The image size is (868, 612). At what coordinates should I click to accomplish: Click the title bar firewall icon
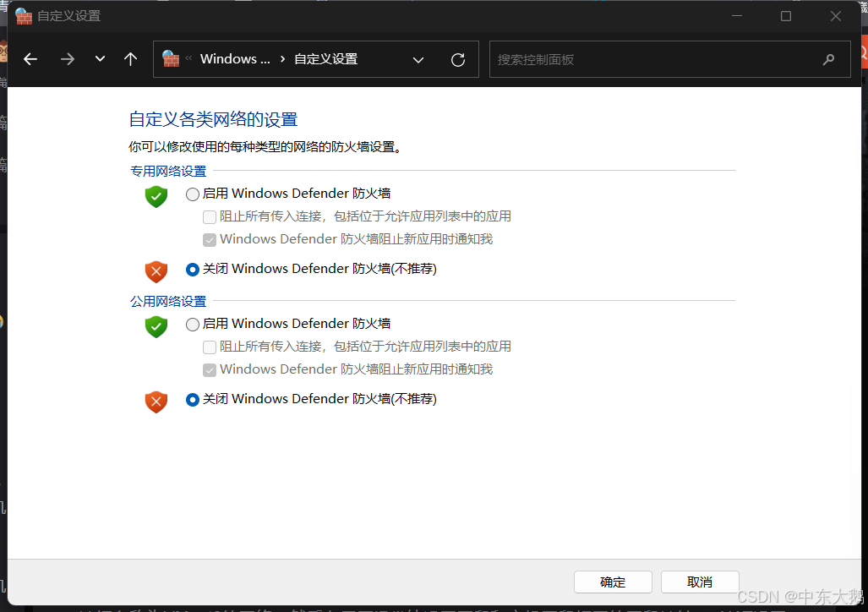(24, 16)
